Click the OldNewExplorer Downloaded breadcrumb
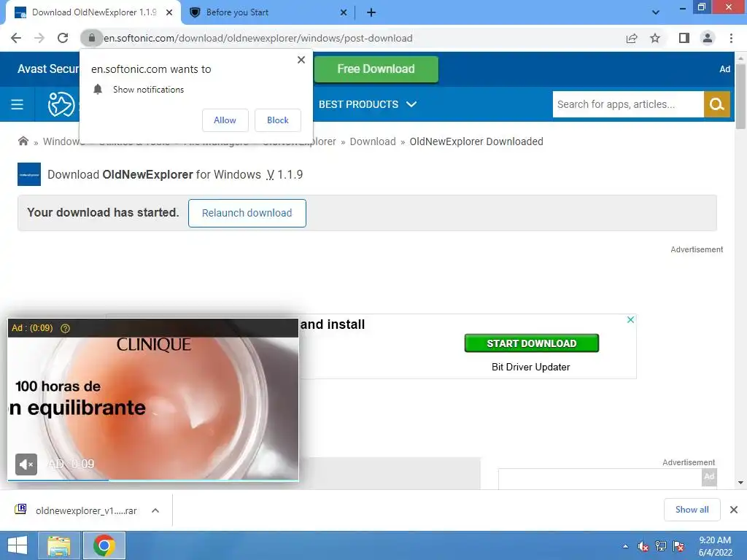747x560 pixels. tap(476, 141)
